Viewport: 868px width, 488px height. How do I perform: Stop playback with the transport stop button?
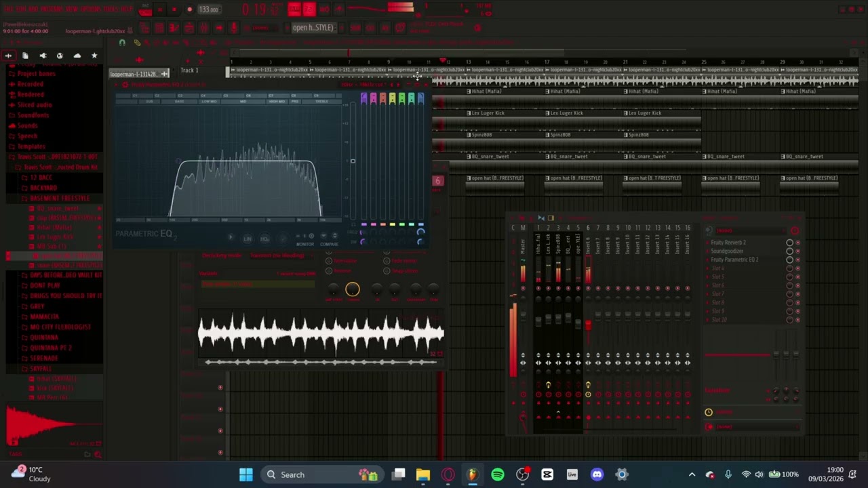pyautogui.click(x=174, y=10)
